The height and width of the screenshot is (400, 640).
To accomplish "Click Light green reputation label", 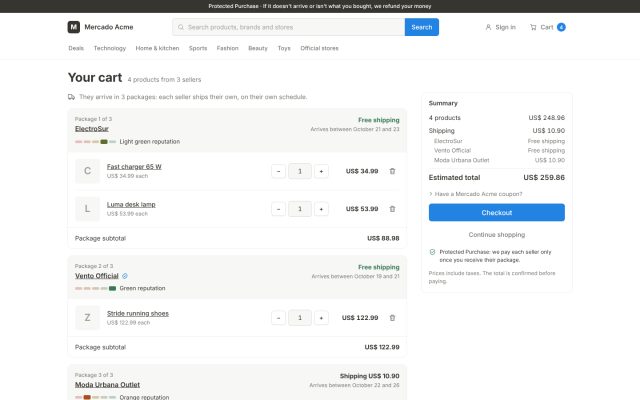I will pyautogui.click(x=149, y=142).
